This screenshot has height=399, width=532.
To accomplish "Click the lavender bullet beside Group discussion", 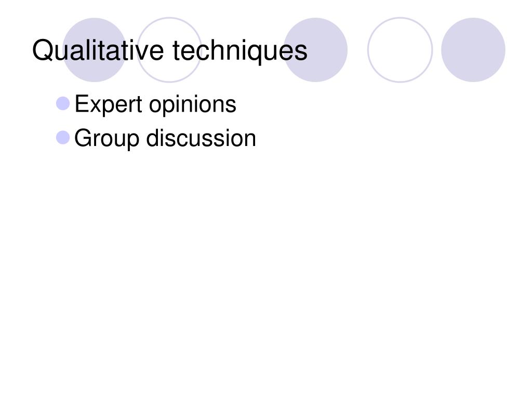I will coord(63,137).
